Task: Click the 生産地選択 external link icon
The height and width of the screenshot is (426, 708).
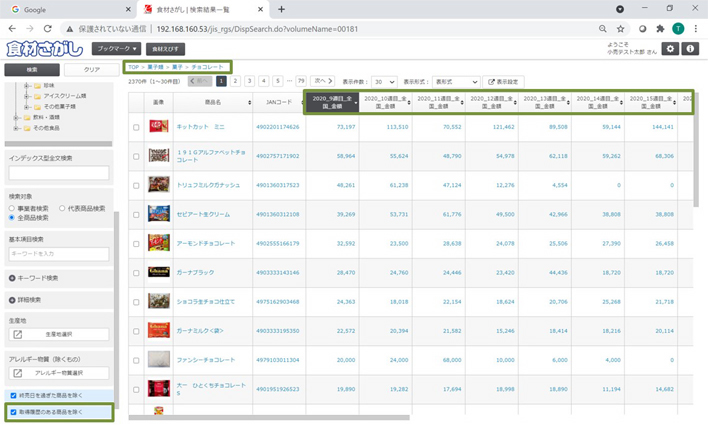Action: [x=18, y=334]
